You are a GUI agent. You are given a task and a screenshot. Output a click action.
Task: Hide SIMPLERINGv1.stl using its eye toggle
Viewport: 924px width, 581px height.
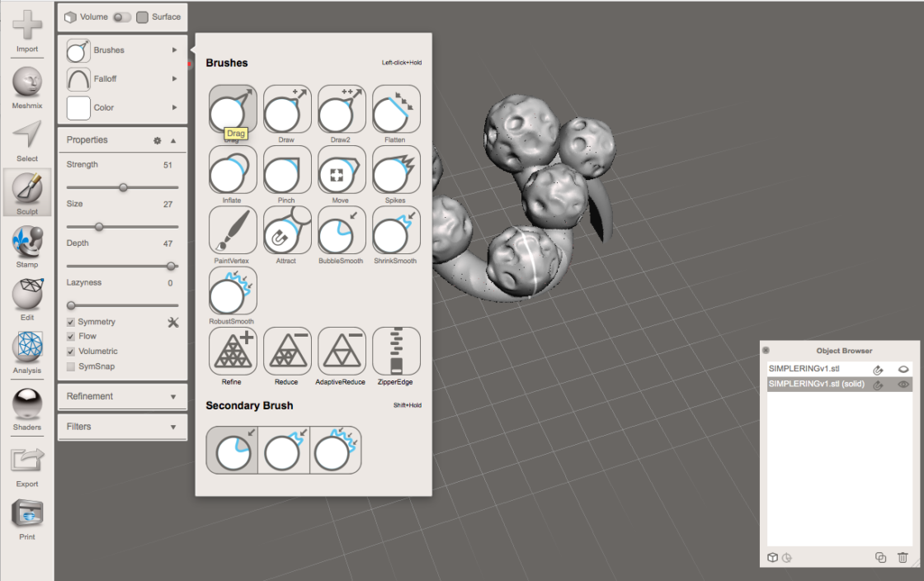[905, 371]
